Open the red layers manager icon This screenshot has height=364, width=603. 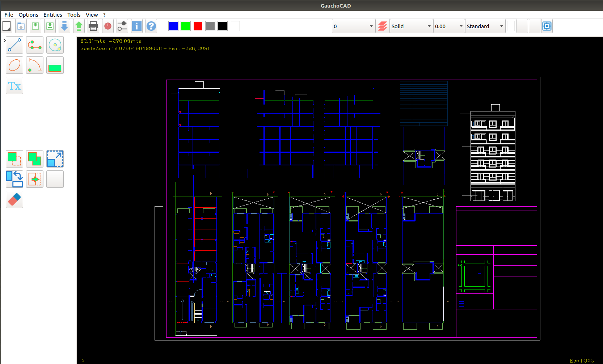pyautogui.click(x=383, y=26)
